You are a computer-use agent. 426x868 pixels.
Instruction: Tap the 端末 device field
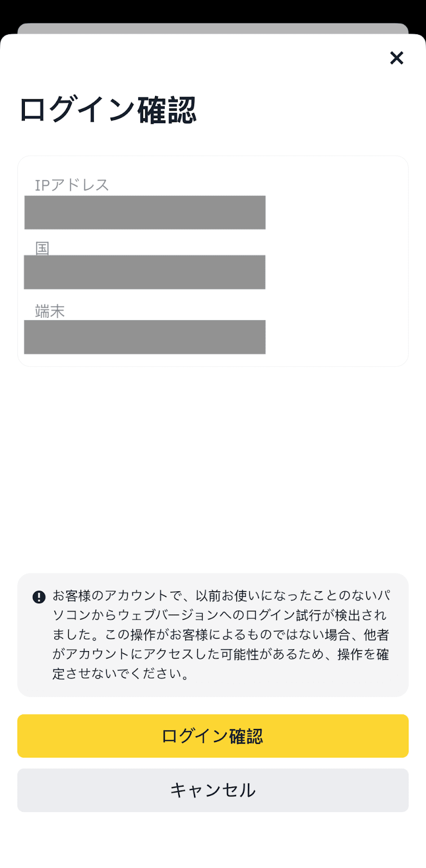(x=145, y=337)
